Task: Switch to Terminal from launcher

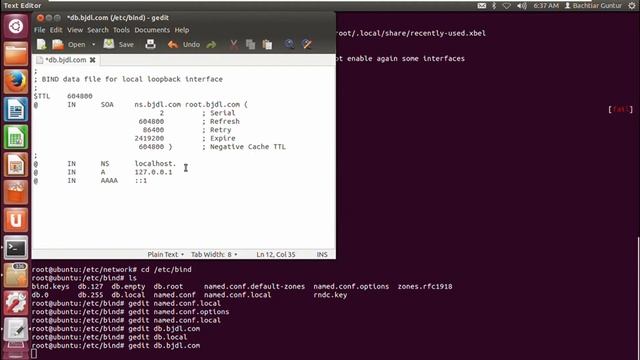Action: pos(16,248)
